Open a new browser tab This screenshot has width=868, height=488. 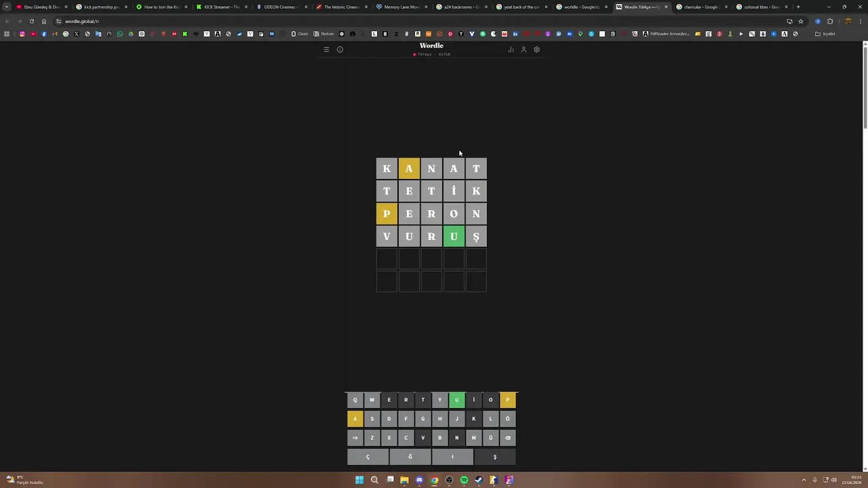point(798,7)
